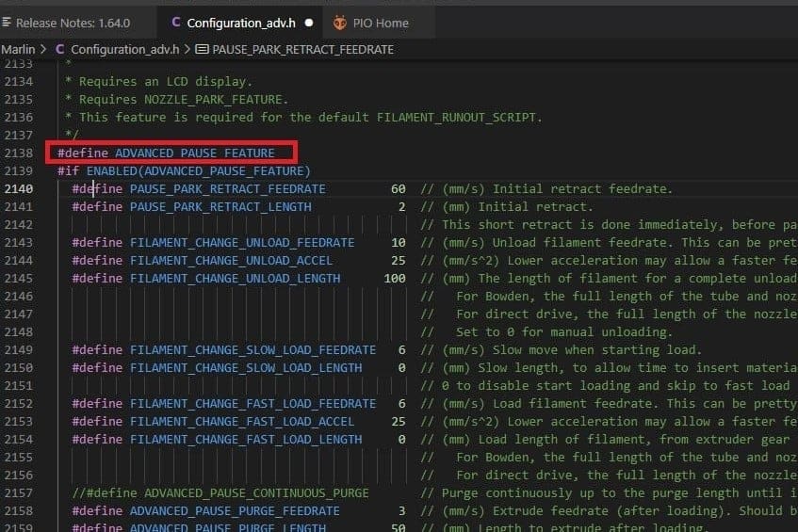Click line number 2149 in the gutter
798x532 pixels.
pos(18,350)
